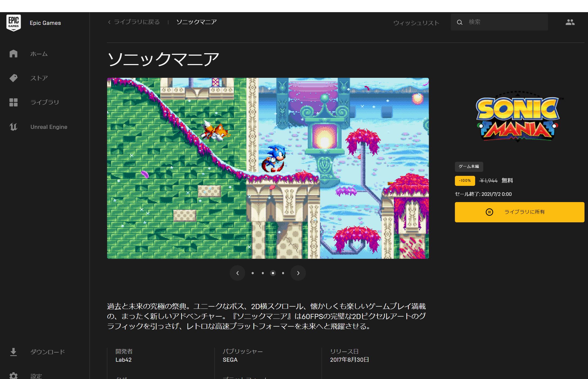Open the Store section icon
This screenshot has width=588, height=379.
(13, 78)
